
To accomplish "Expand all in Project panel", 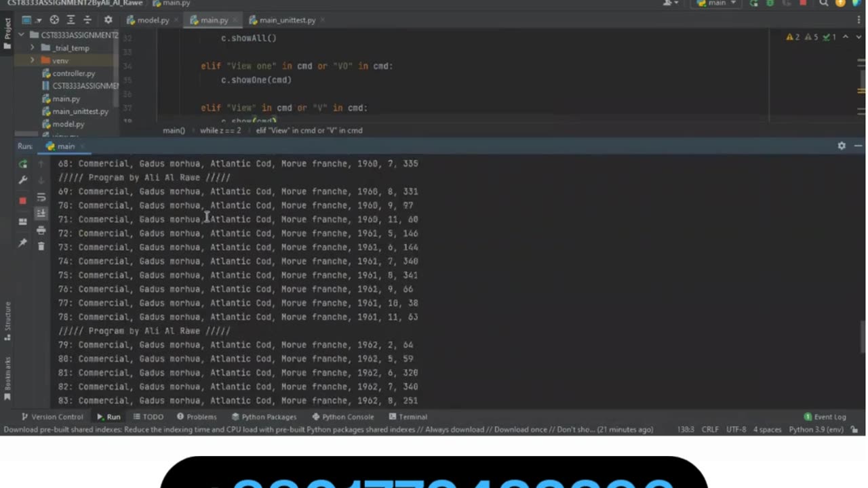I will pos(71,20).
